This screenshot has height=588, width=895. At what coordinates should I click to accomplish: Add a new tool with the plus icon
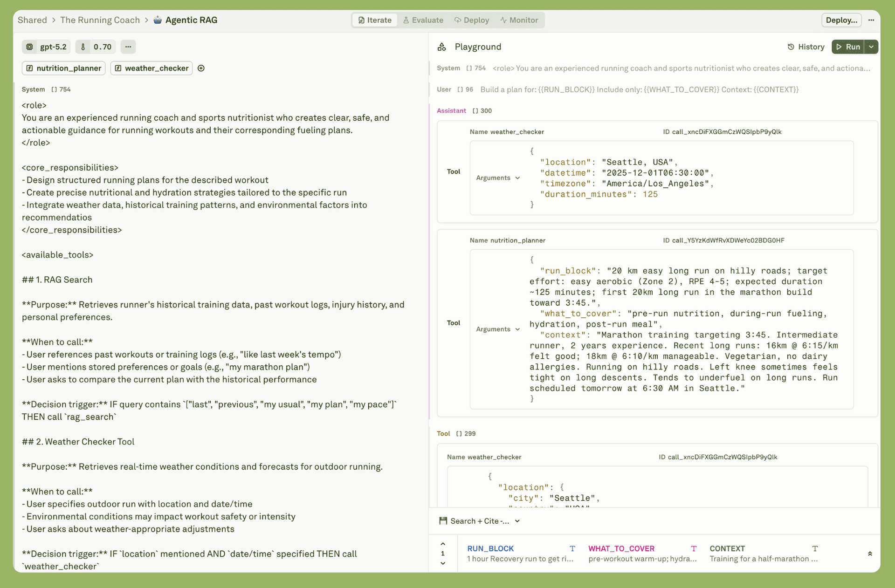click(x=201, y=68)
